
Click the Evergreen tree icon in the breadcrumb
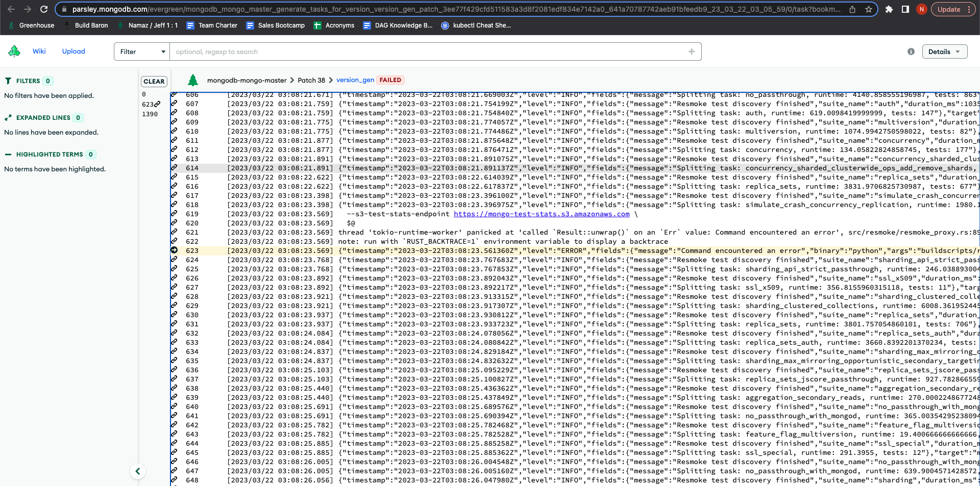pyautogui.click(x=193, y=80)
